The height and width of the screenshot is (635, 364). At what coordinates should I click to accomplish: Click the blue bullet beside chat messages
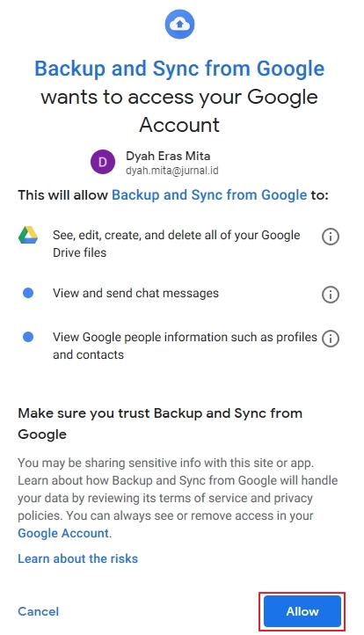[28, 293]
